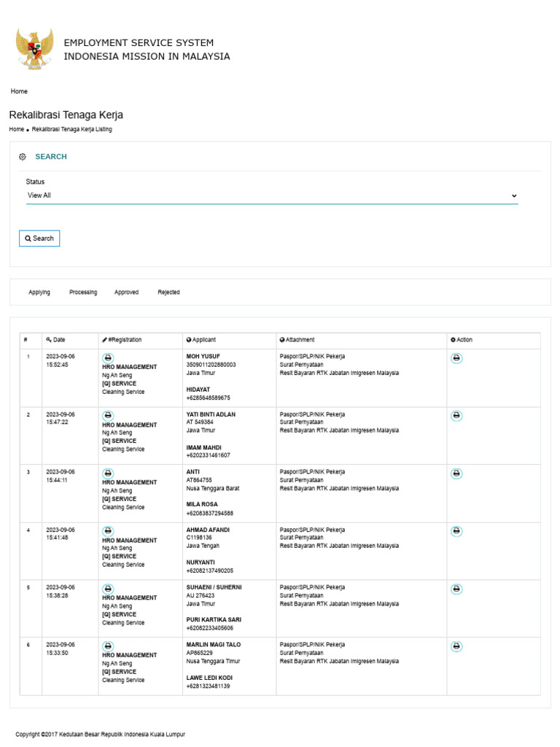
Task: Select phone number +6285648589675
Action: [208, 398]
